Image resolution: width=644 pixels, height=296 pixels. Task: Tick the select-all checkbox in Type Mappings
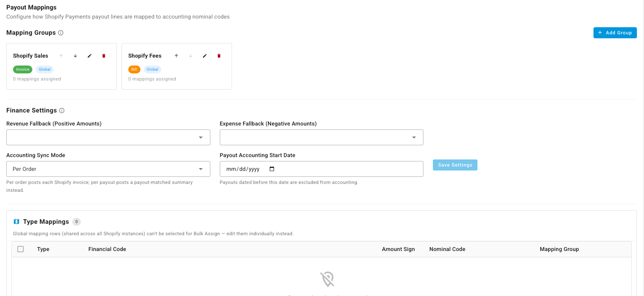click(21, 249)
